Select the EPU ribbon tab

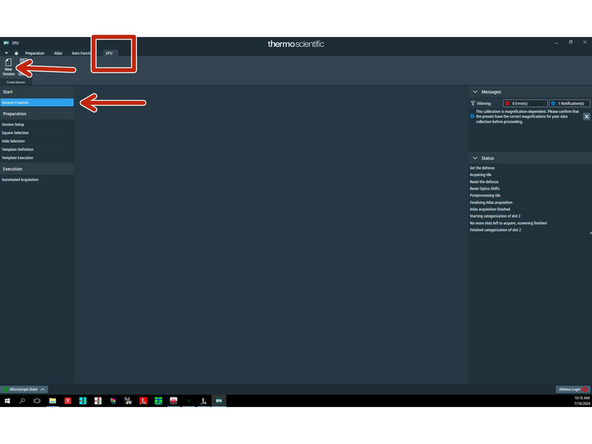click(109, 53)
